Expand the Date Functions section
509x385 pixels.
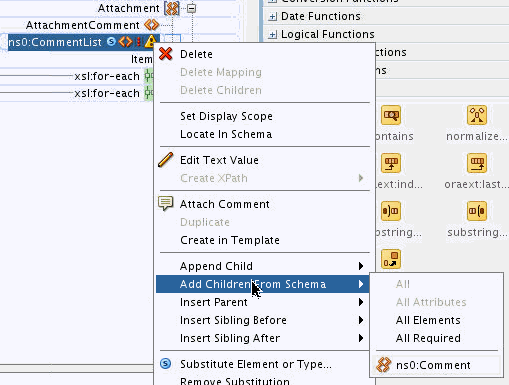[x=273, y=16]
